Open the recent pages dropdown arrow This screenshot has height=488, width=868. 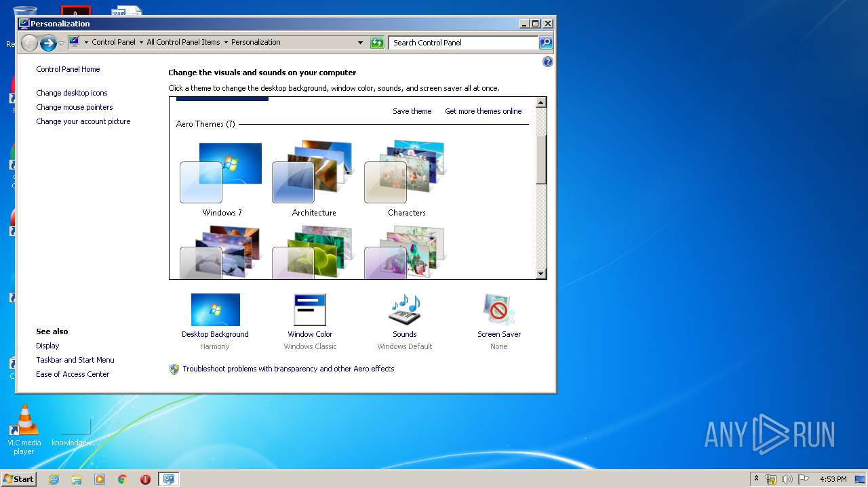(x=61, y=43)
